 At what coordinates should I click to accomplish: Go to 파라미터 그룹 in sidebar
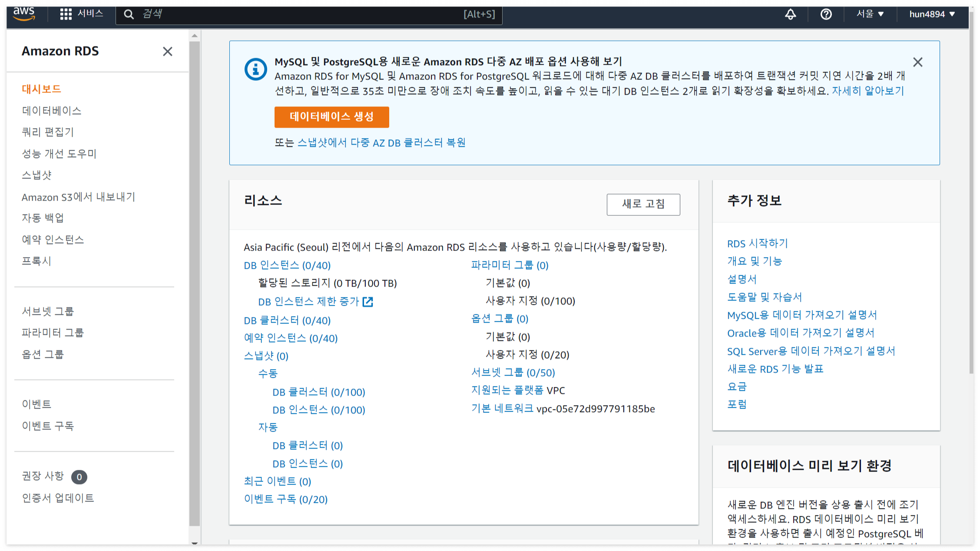(x=53, y=333)
